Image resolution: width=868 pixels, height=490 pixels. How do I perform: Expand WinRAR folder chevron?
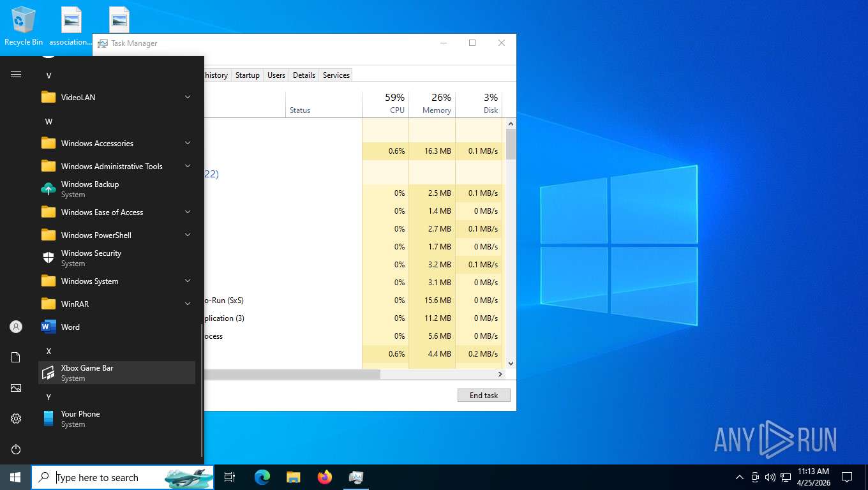(x=188, y=304)
